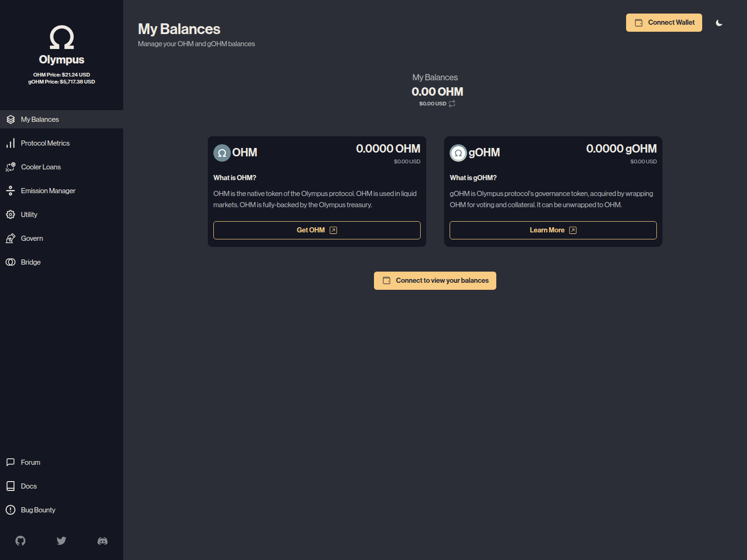Click the refresh icon beside $0.00 USD
The image size is (747, 560).
(x=451, y=104)
